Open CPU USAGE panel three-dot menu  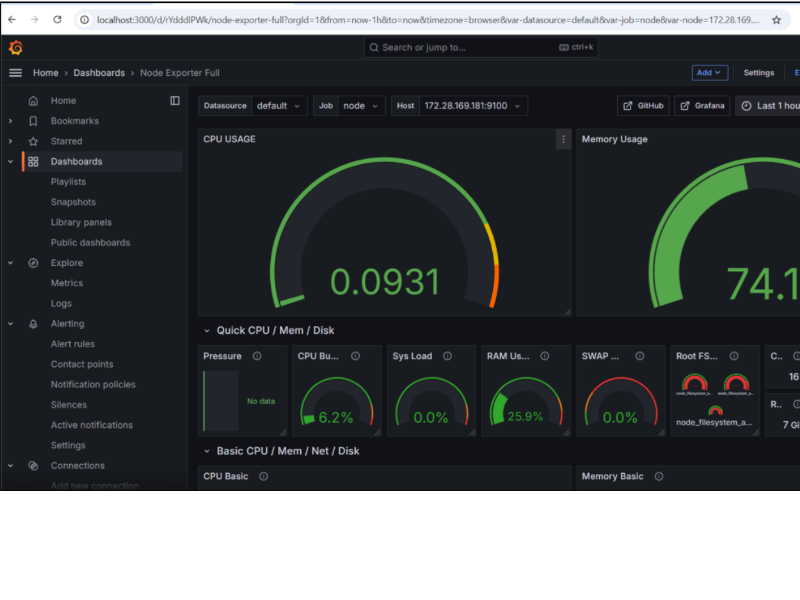coord(563,139)
